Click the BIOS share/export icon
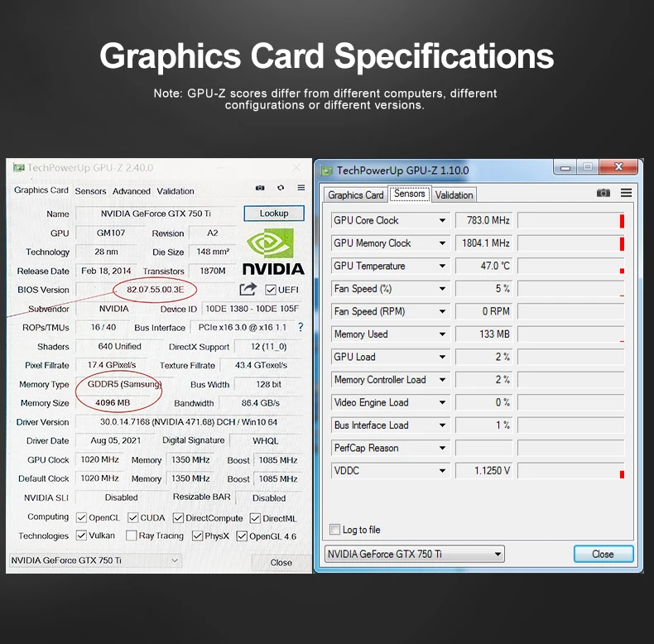The width and height of the screenshot is (654, 644). coord(248,289)
